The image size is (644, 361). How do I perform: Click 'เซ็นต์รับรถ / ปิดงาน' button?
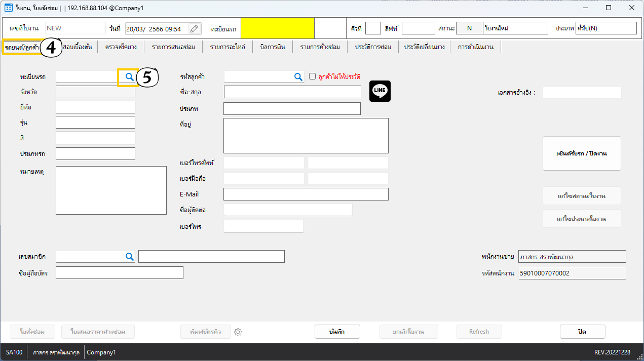pos(581,153)
